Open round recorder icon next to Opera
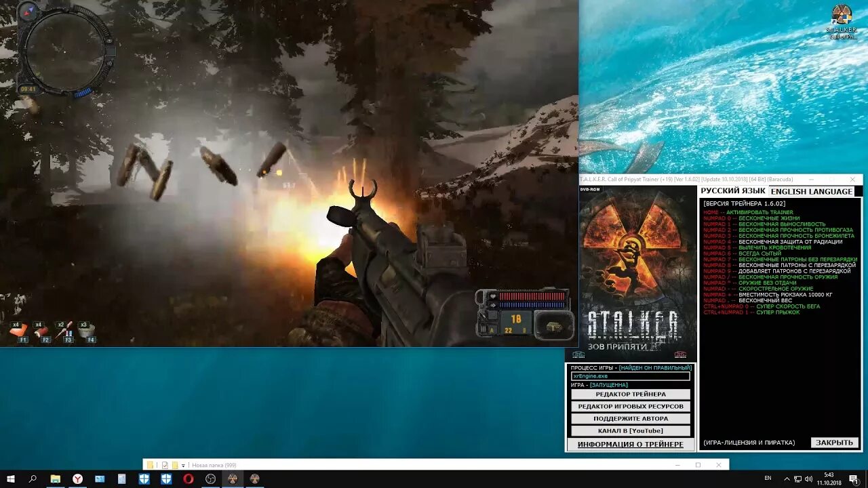868x488 pixels. pos(210,479)
